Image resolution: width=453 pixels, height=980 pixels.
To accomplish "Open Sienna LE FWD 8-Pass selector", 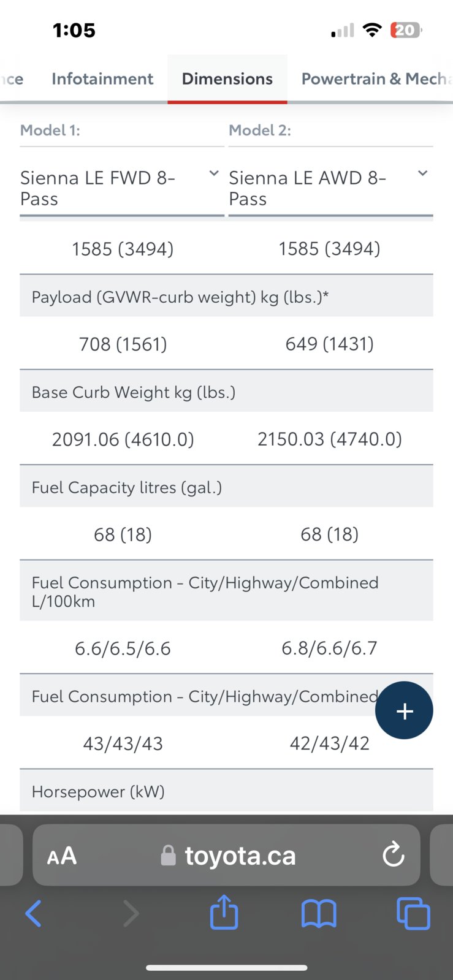I will 122,188.
